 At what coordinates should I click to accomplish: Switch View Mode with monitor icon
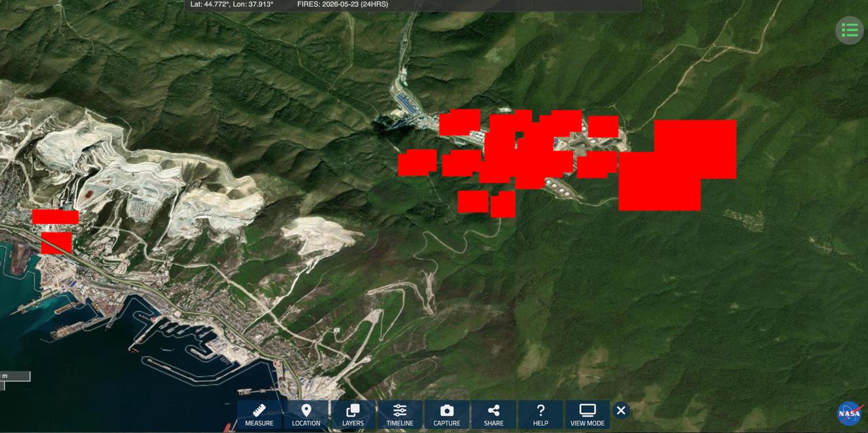coord(587,415)
